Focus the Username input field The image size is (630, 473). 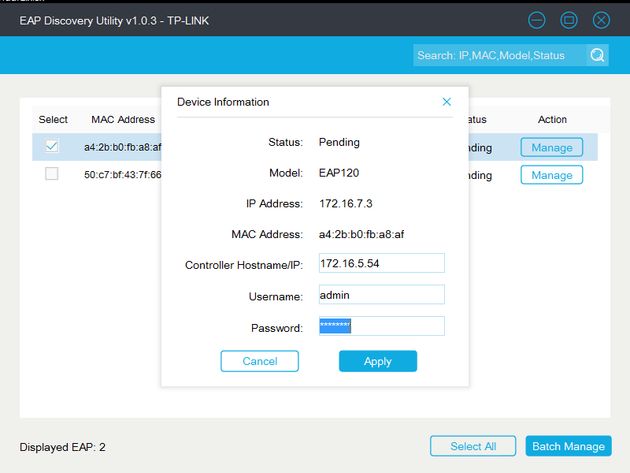pyautogui.click(x=382, y=295)
